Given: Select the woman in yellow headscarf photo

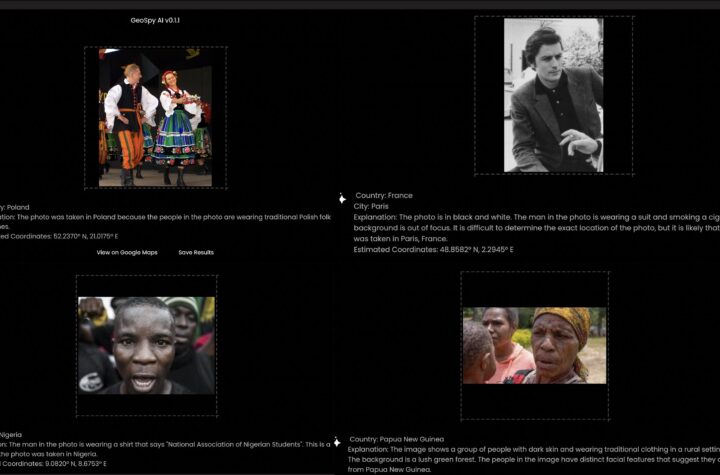Looking at the screenshot, I should (533, 345).
